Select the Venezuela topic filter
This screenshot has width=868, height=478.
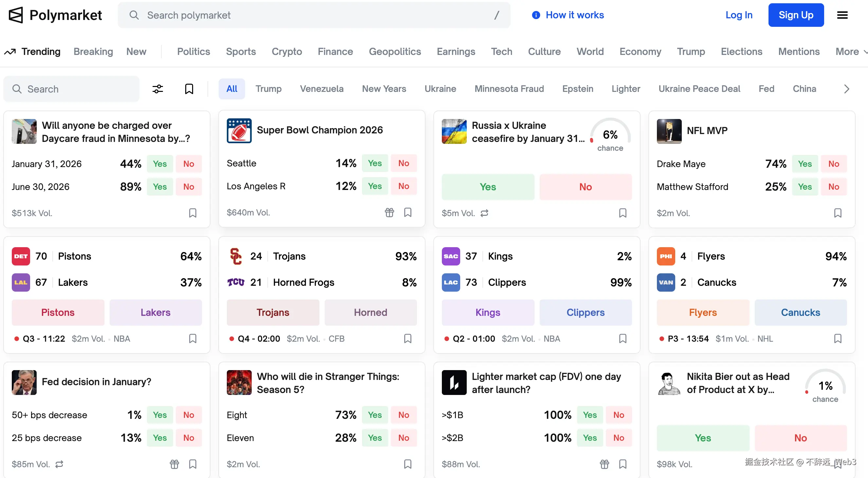click(321, 89)
